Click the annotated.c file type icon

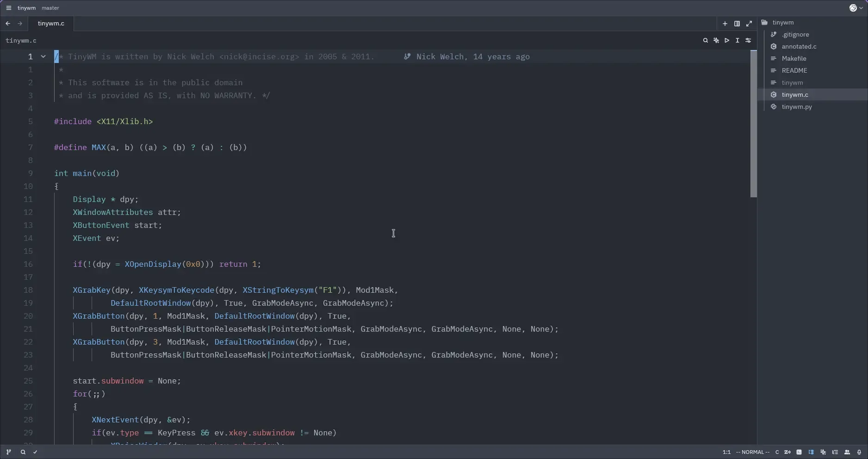773,46
